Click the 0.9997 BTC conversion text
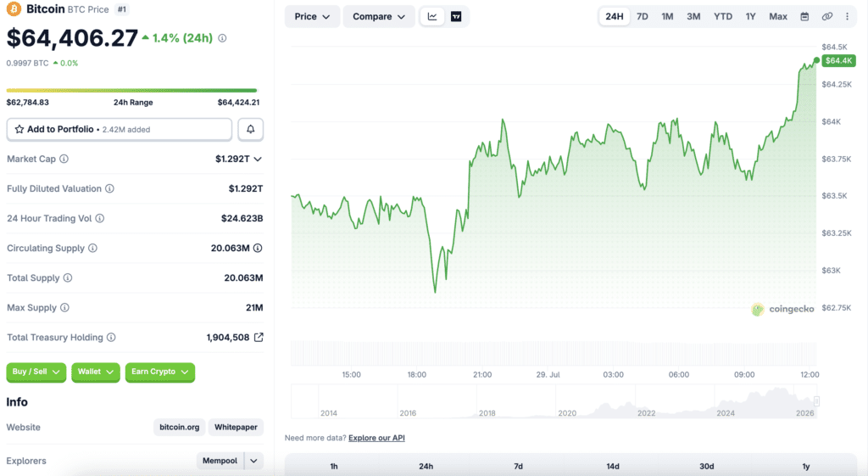This screenshot has height=476, width=868. point(28,63)
